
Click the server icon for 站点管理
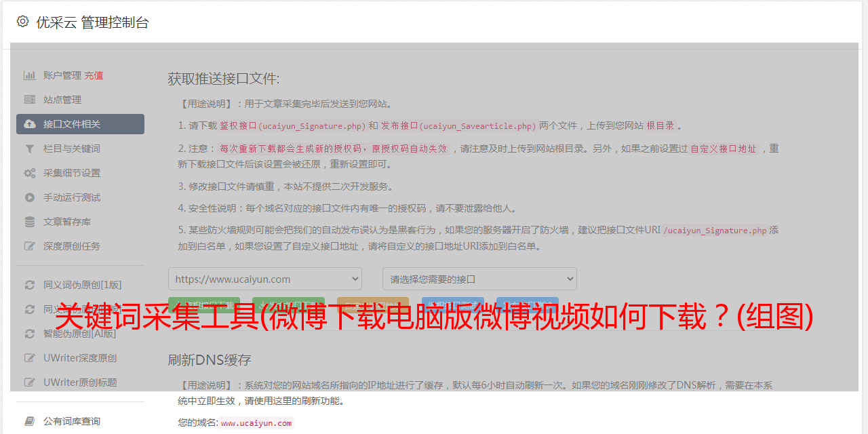click(x=30, y=100)
